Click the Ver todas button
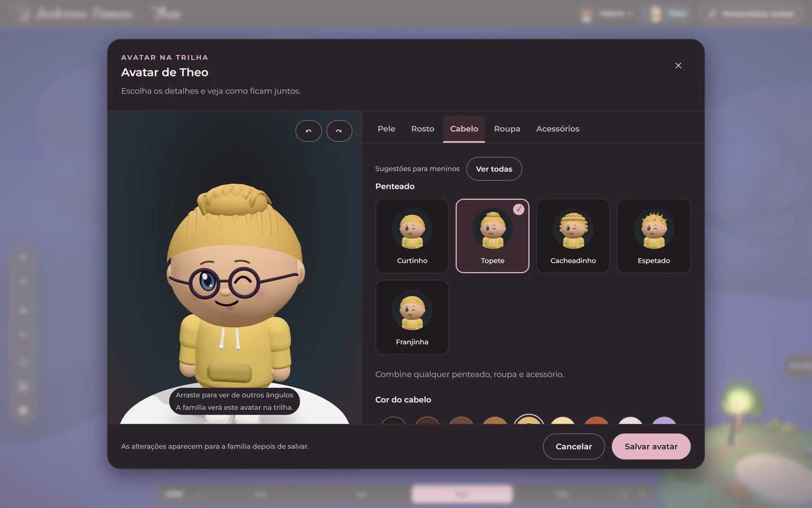The height and width of the screenshot is (508, 812). (x=494, y=169)
